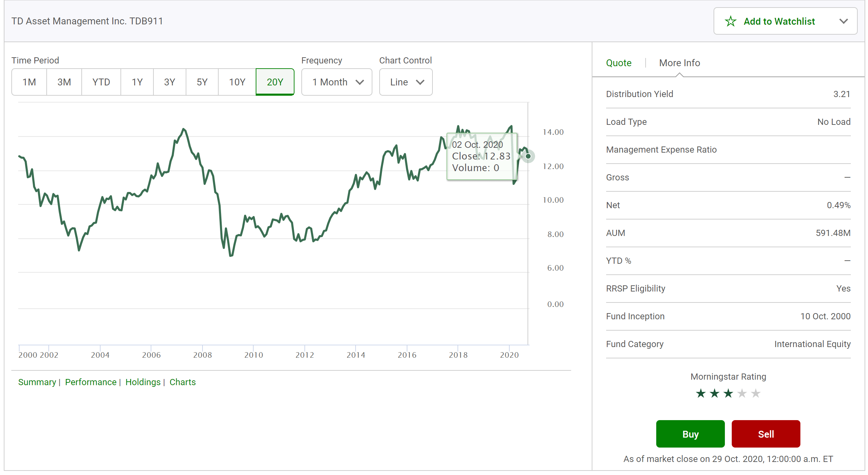This screenshot has width=868, height=475.
Task: Switch to the More Info tab
Action: click(679, 63)
